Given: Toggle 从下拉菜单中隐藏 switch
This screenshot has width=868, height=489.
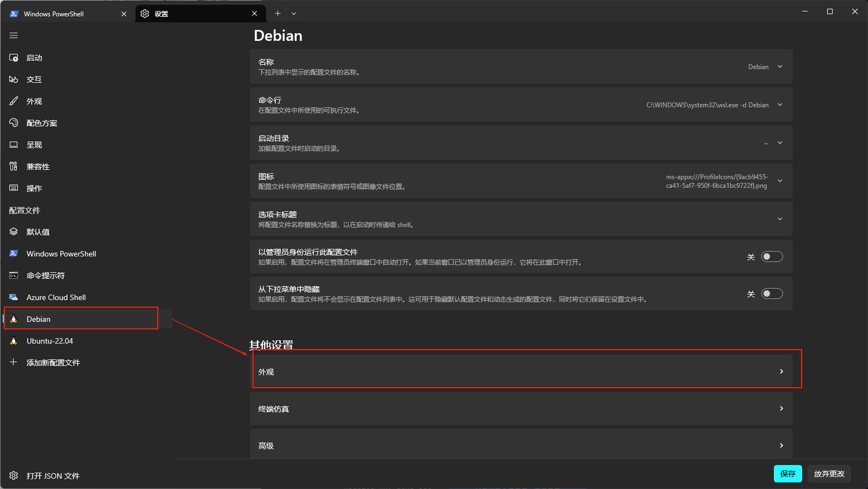Looking at the screenshot, I should (772, 294).
